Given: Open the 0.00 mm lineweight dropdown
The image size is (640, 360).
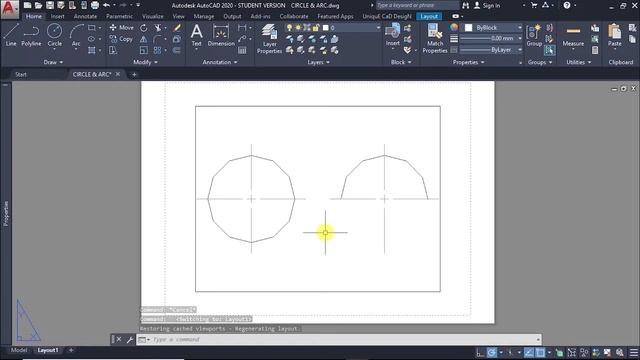Looking at the screenshot, I should [520, 38].
